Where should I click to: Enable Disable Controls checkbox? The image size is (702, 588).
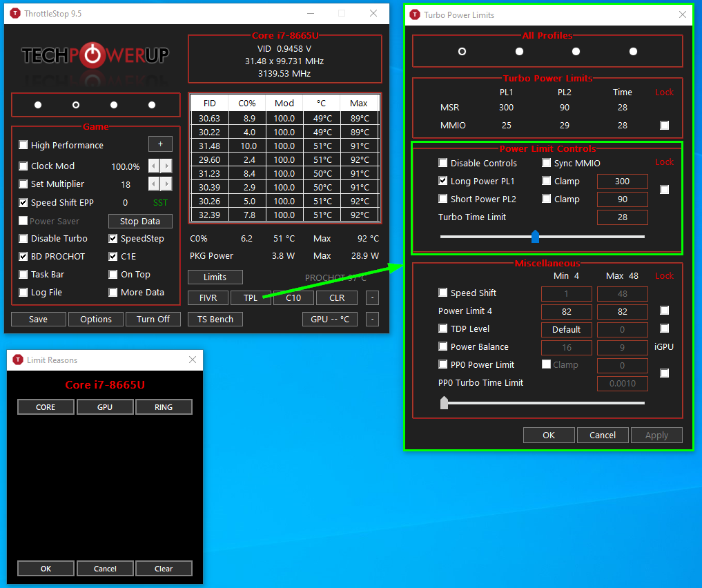442,162
